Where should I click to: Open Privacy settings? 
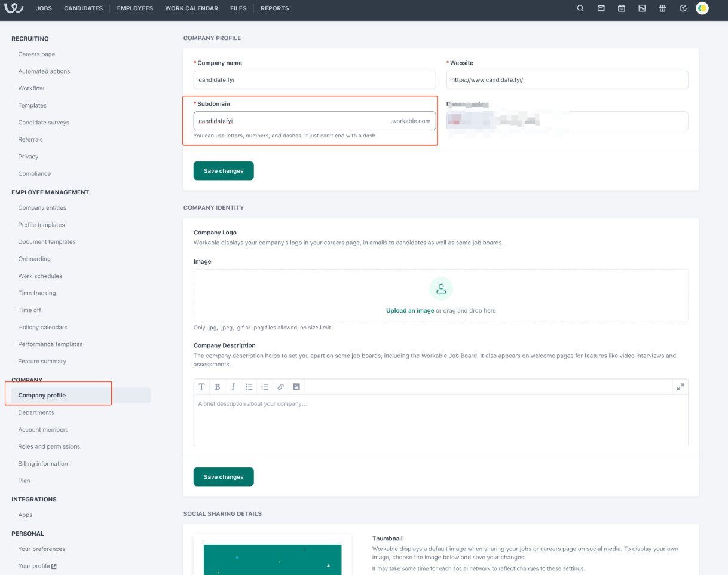coord(28,157)
